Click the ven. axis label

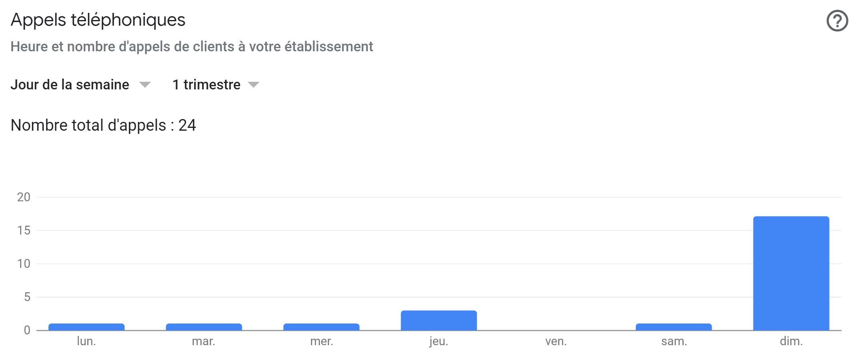point(556,342)
